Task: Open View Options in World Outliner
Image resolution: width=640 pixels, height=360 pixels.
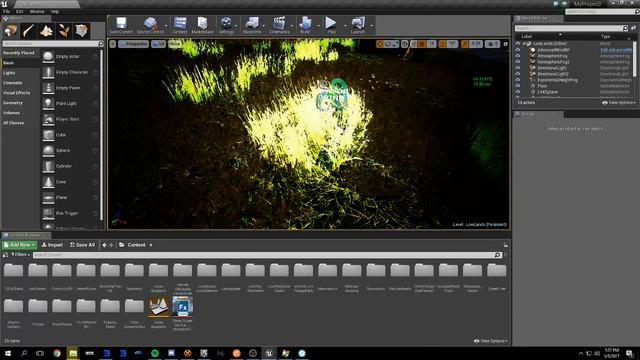Action: 619,102
